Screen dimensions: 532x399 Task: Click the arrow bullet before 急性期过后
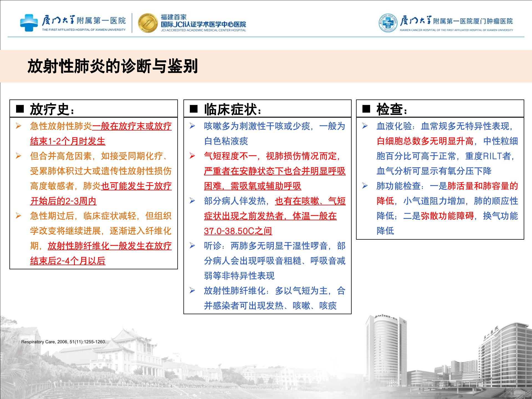coord(19,216)
